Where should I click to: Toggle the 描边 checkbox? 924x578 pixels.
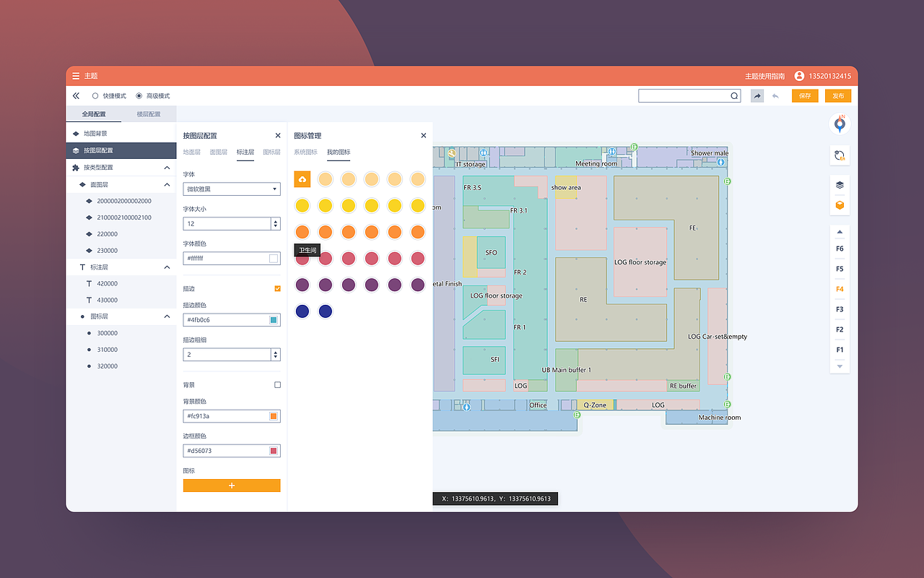point(277,288)
